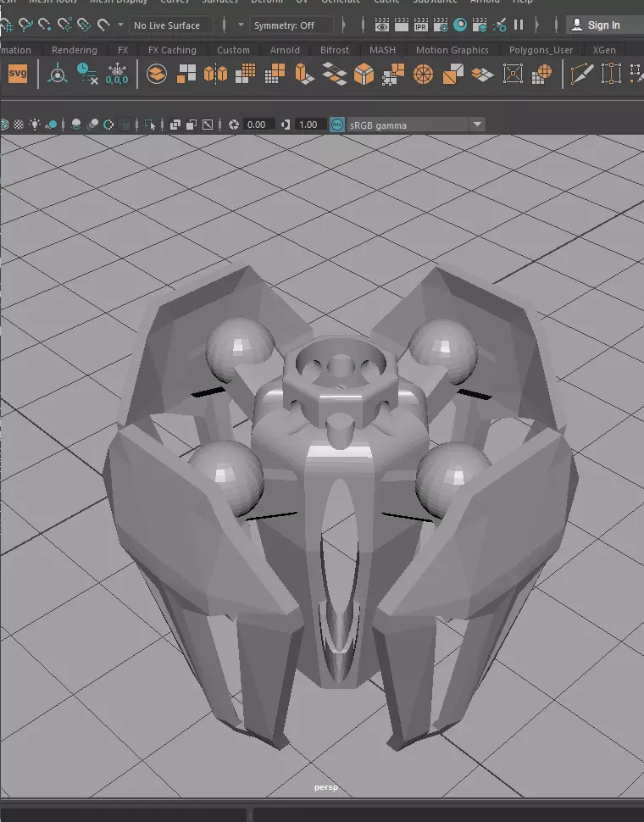This screenshot has height=822, width=644.
Task: Click the exposure value field 0.00
Action: pos(258,125)
